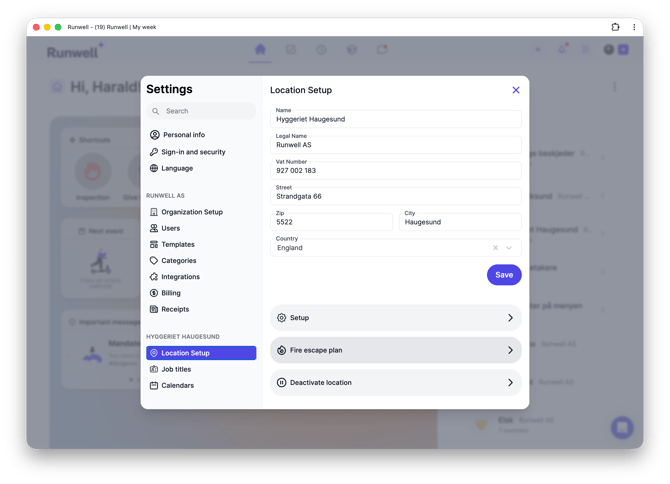Open the browser three-dot menu
670x484 pixels.
634,27
